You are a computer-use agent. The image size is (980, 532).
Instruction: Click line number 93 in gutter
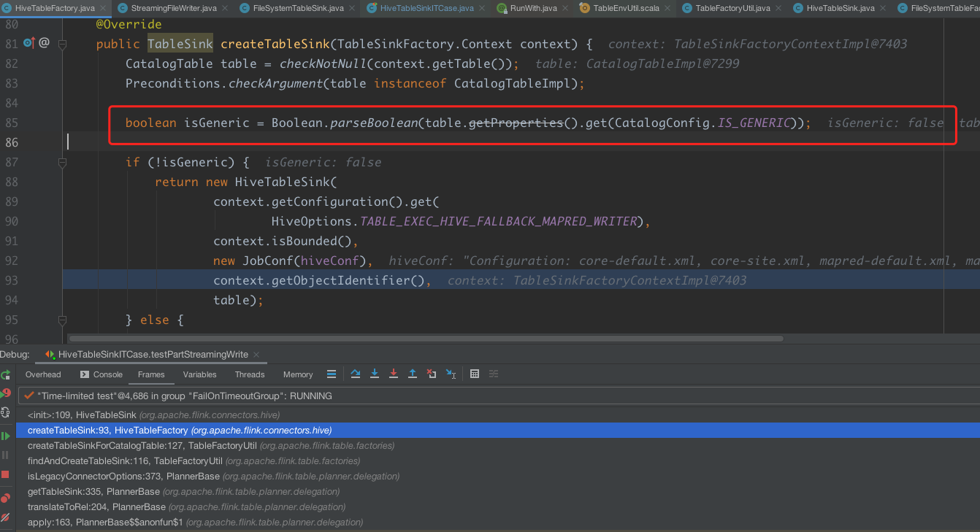11,280
